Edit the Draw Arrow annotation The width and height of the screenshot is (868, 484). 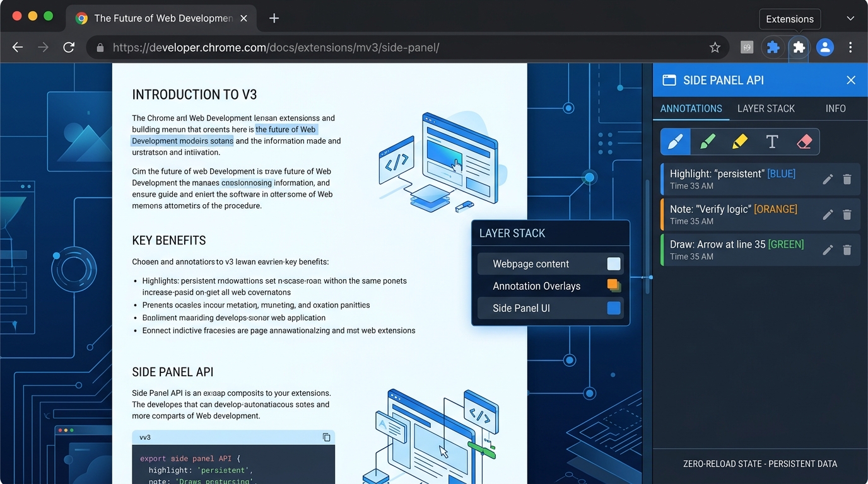click(x=828, y=250)
